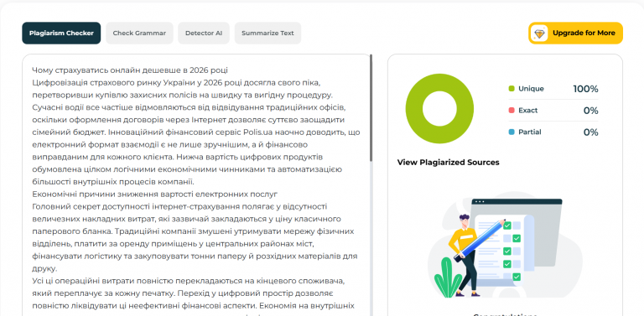Image resolution: width=644 pixels, height=316 pixels.
Task: Click the Partial 0% value
Action: tap(590, 132)
